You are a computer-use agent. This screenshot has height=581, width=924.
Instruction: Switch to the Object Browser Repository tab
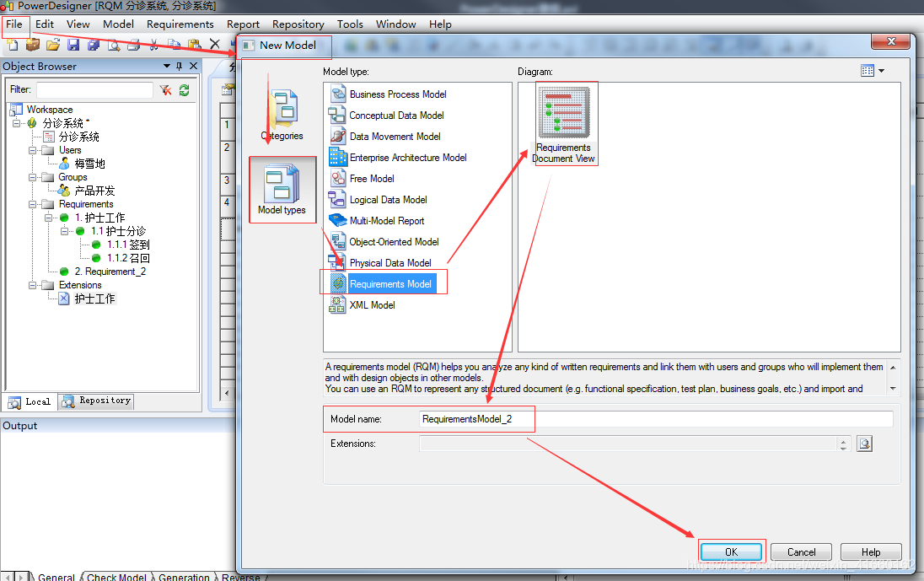pos(97,401)
